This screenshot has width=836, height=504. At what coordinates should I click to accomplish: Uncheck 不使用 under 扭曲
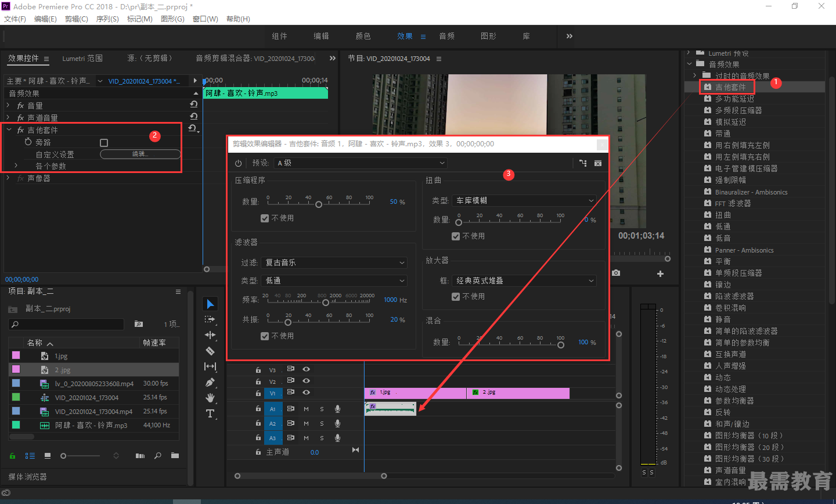456,236
